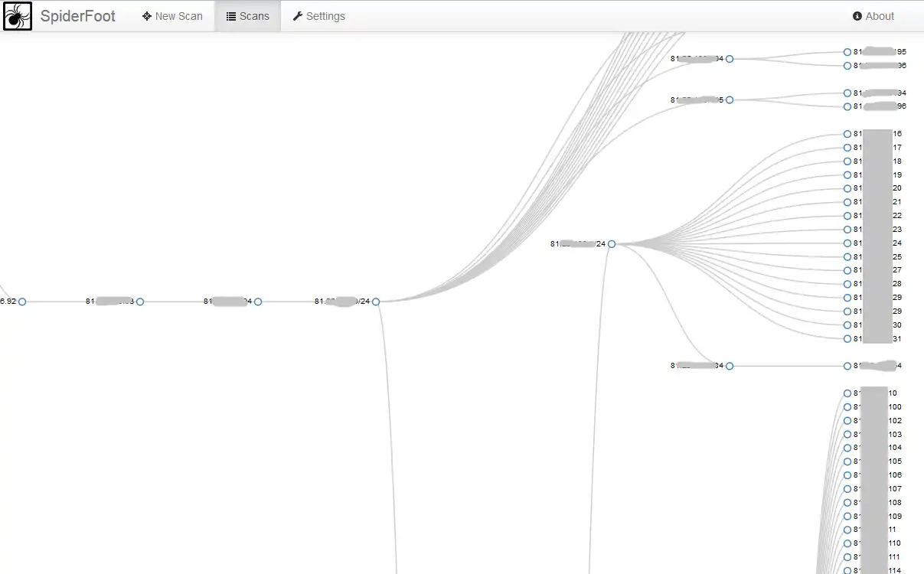Image resolution: width=924 pixels, height=574 pixels.
Task: Click the graph node ending in 106
Action: 847,475
